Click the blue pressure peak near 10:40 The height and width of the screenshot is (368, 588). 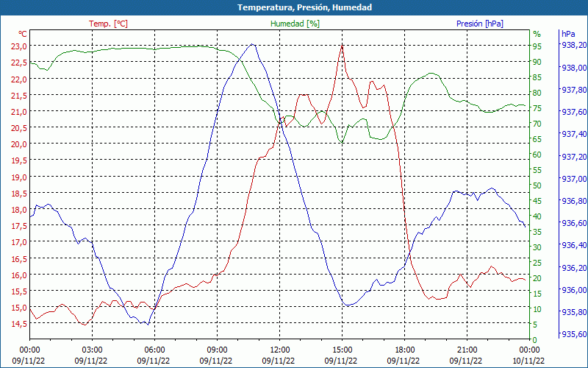click(252, 44)
